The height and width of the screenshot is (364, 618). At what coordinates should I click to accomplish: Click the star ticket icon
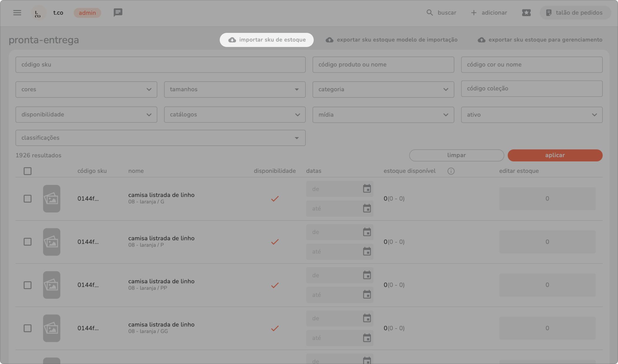pyautogui.click(x=526, y=13)
